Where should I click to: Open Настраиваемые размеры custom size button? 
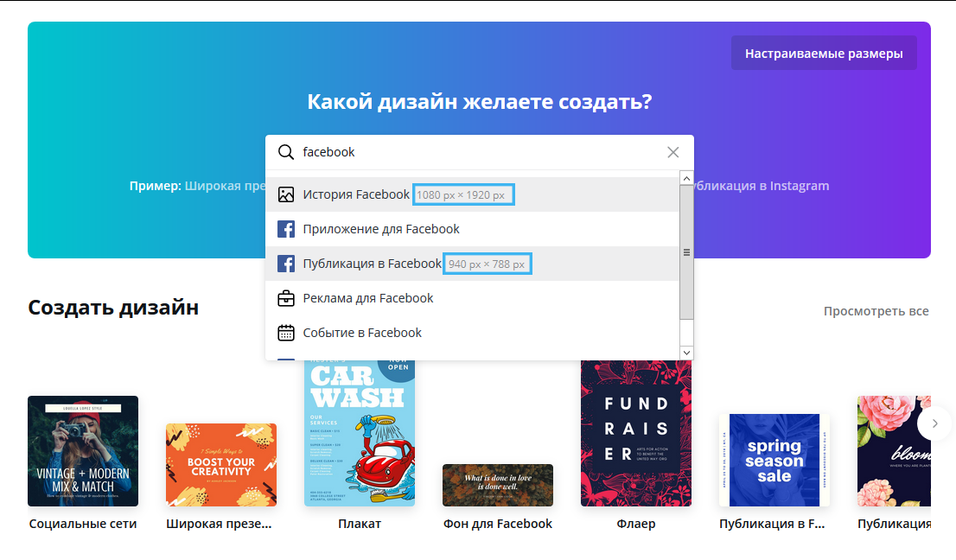point(823,54)
